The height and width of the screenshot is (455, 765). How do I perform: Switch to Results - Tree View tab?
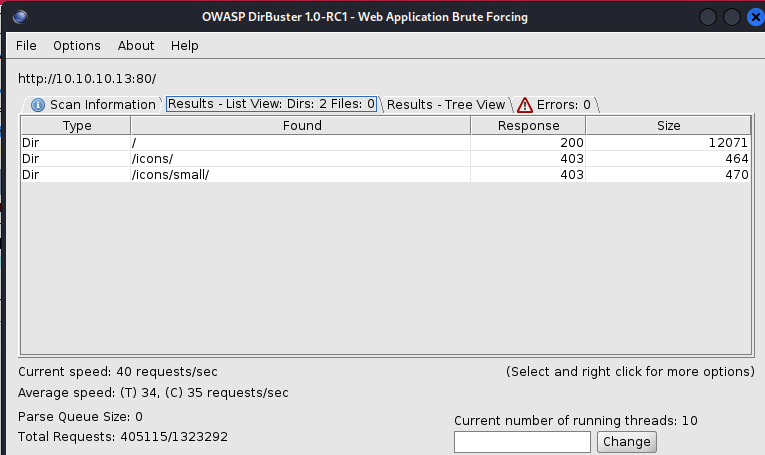(446, 104)
